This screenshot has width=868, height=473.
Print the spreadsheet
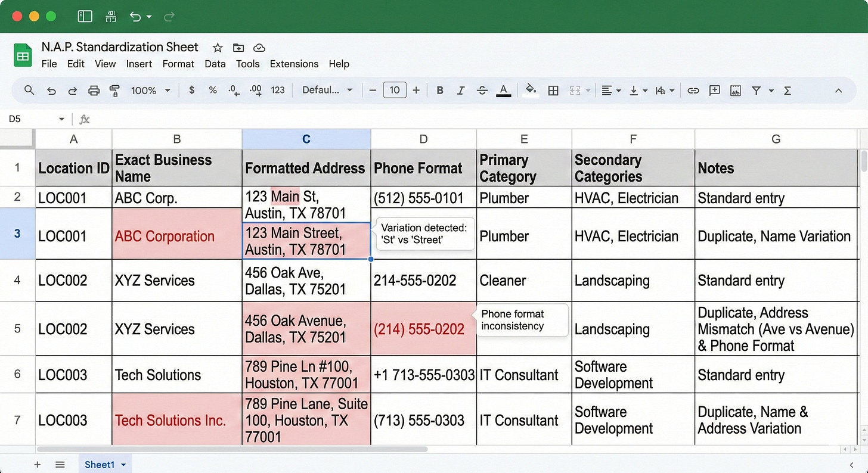[x=94, y=90]
